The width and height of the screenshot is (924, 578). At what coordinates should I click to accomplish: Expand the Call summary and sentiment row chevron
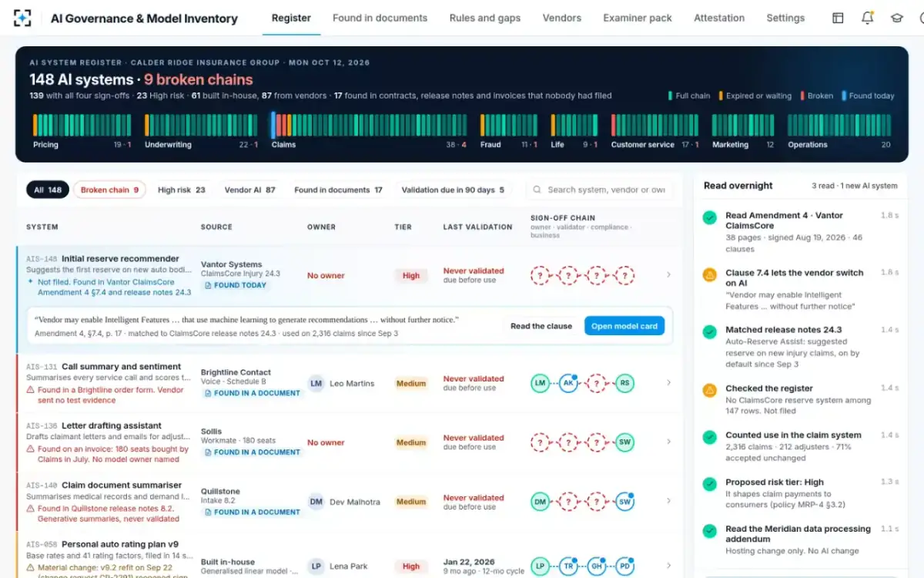coord(668,383)
